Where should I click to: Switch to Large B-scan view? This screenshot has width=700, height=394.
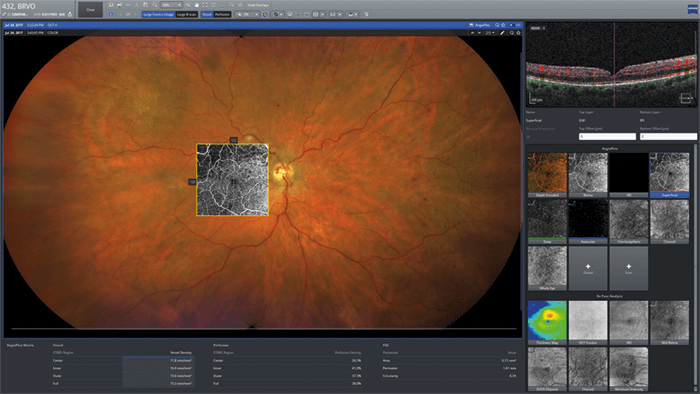(x=187, y=14)
